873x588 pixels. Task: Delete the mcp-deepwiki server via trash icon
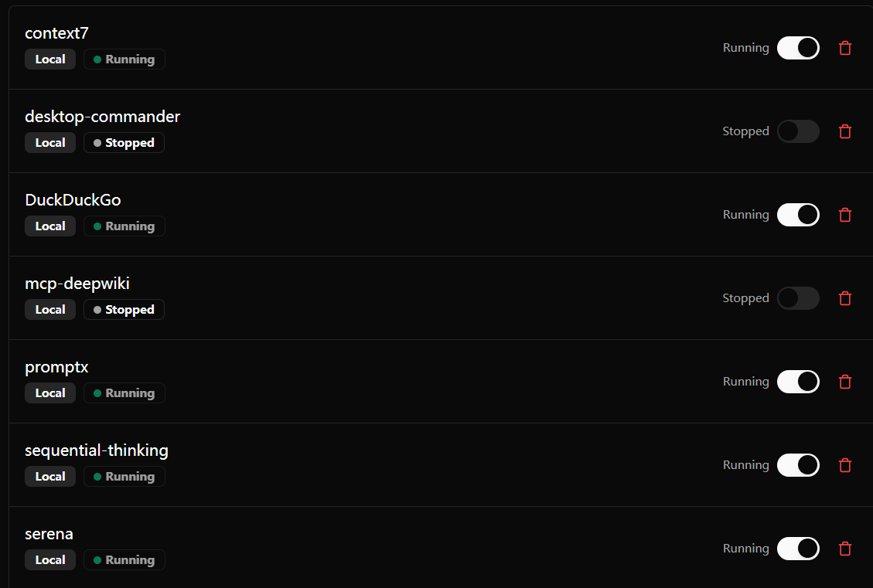click(844, 298)
